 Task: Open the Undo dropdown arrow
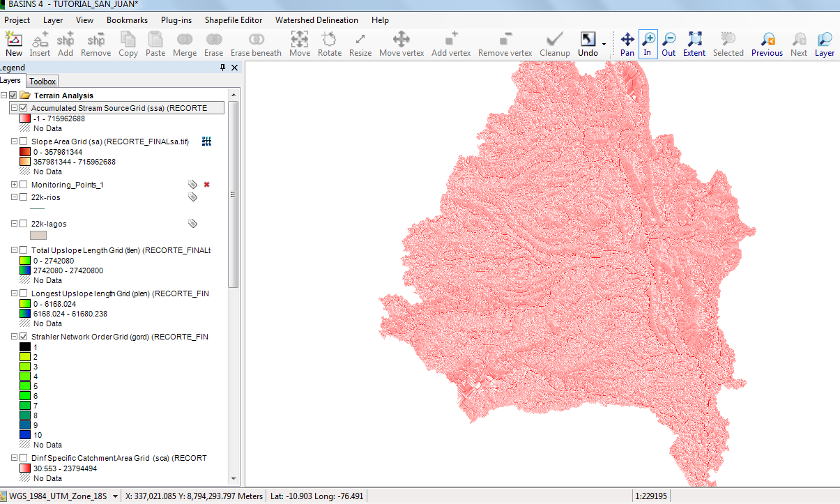tap(604, 43)
